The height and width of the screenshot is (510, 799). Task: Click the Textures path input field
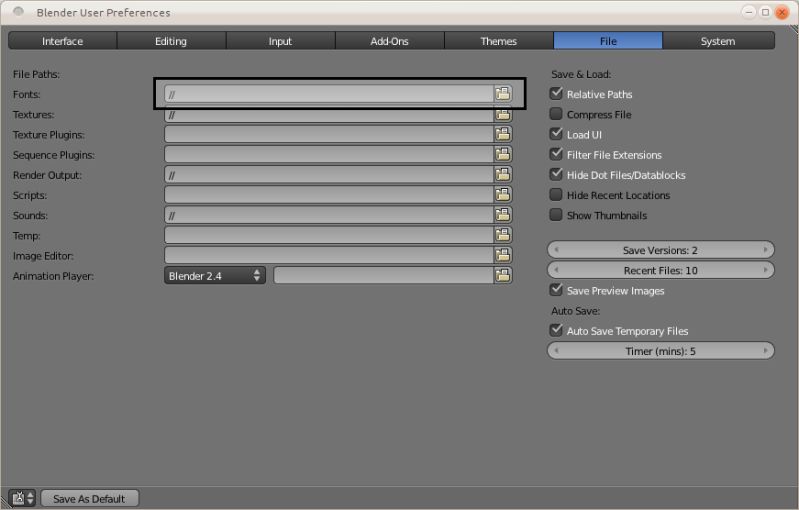tap(329, 115)
